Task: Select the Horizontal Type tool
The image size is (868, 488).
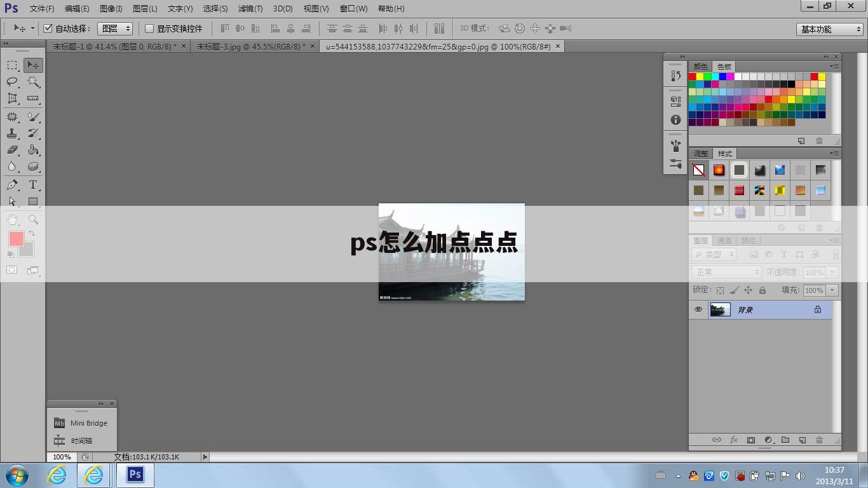Action: [x=33, y=185]
